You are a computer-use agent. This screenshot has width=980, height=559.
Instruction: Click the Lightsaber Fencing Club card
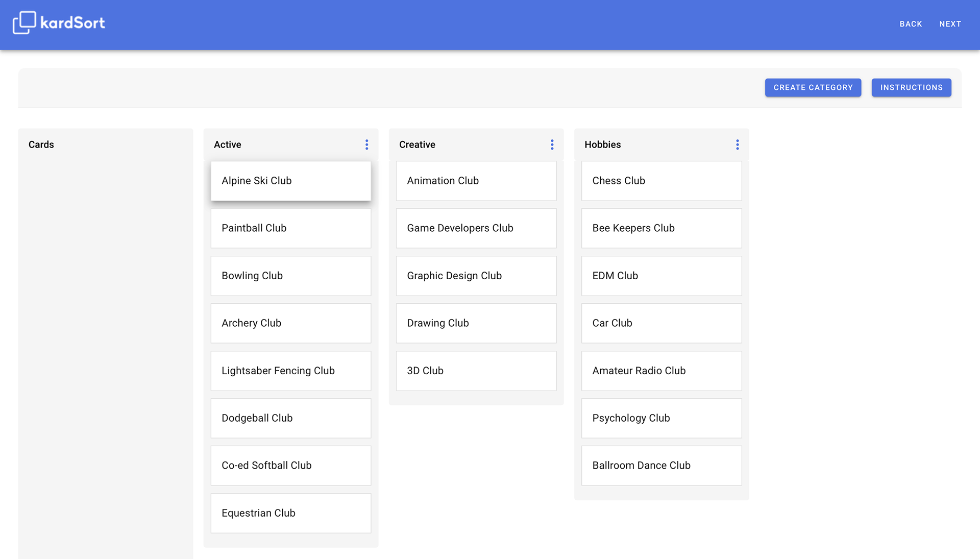291,371
